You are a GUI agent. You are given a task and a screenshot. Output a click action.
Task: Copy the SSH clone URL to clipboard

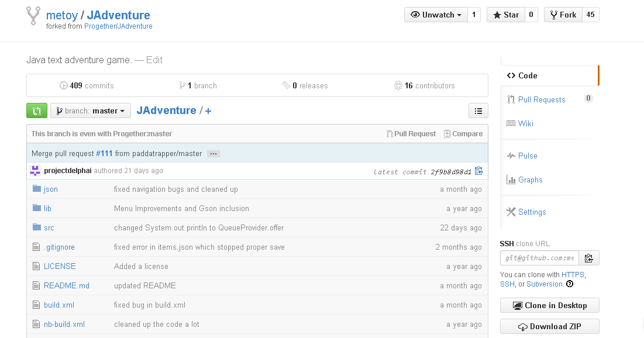point(589,258)
